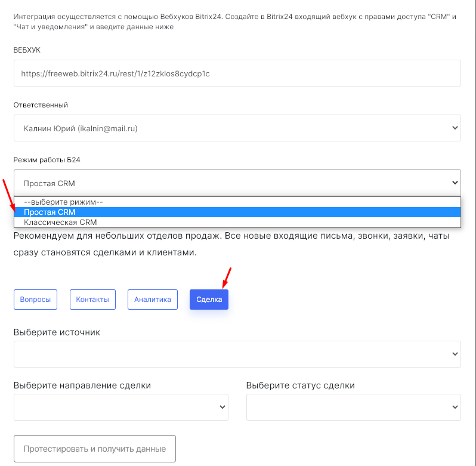Click the Режим работы Б24 select box

click(x=237, y=183)
